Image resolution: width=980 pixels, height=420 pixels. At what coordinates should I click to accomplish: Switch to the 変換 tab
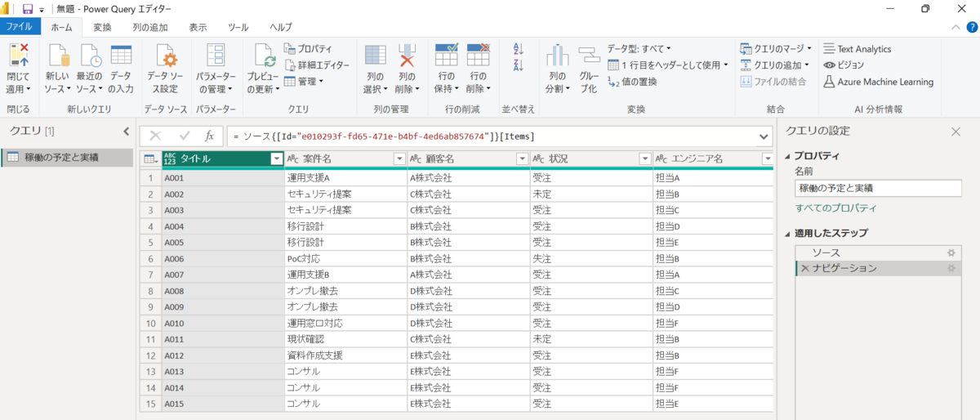(x=102, y=27)
